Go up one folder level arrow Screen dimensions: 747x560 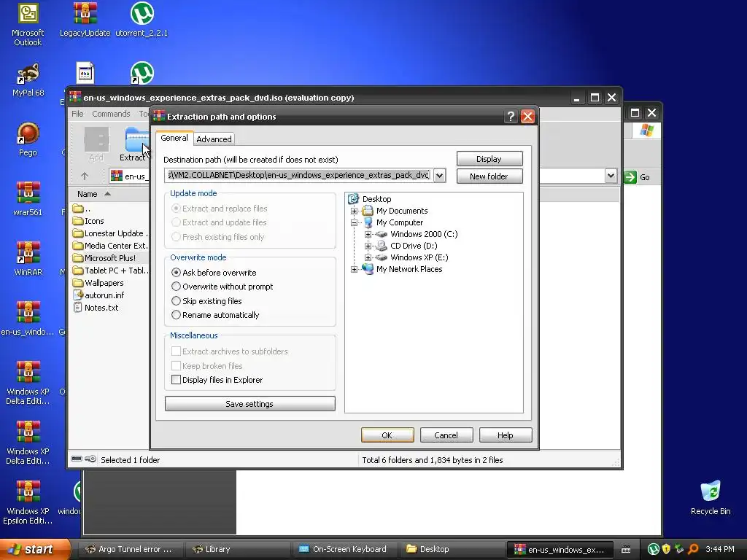[x=85, y=176]
